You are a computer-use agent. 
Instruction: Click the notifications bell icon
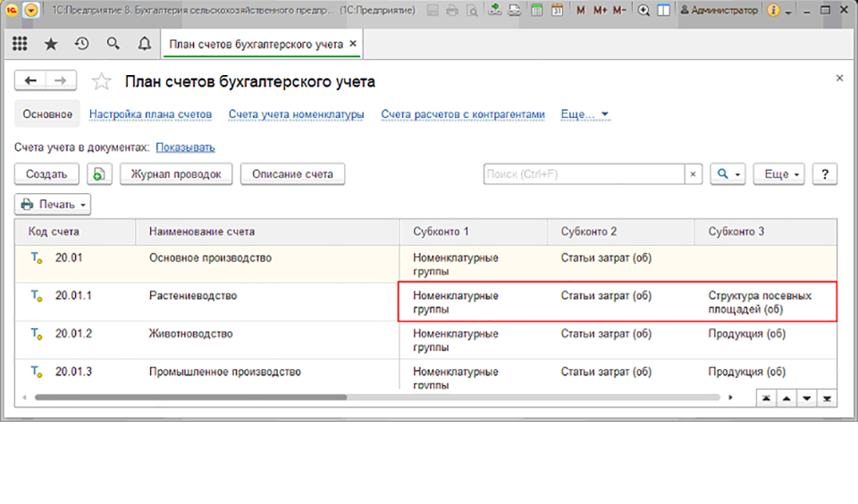click(x=145, y=44)
